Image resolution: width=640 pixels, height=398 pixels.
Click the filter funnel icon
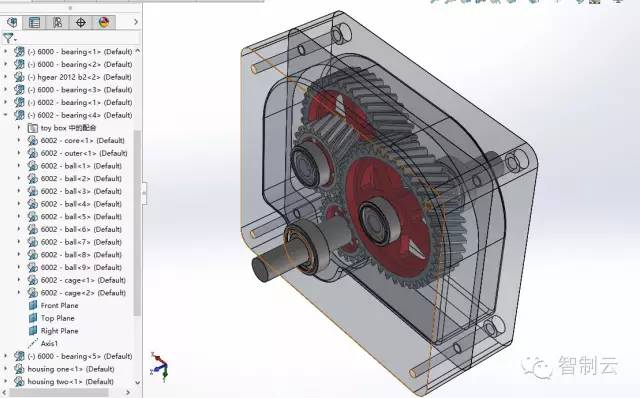[x=8, y=38]
